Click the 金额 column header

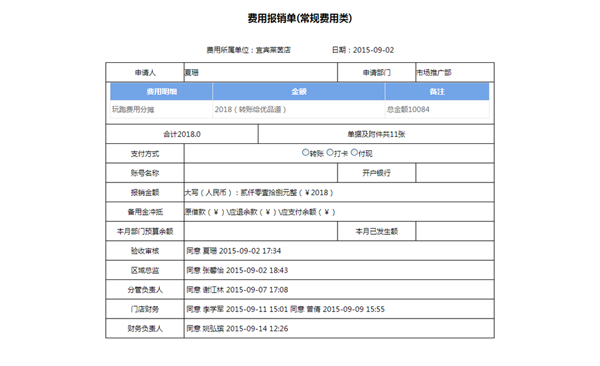299,92
